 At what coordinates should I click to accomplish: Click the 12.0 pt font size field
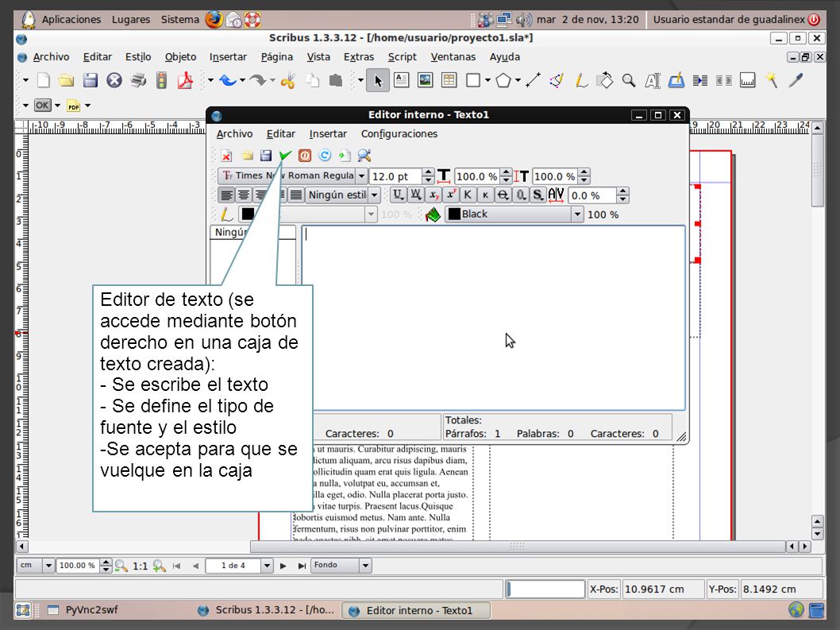pos(396,176)
